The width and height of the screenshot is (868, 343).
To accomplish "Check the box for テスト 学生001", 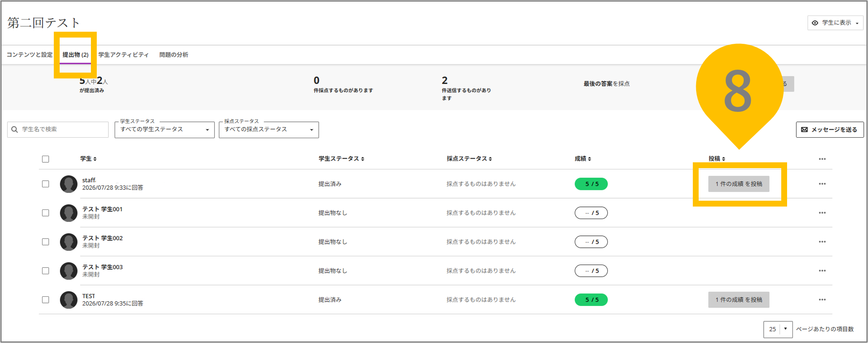I will coord(45,213).
